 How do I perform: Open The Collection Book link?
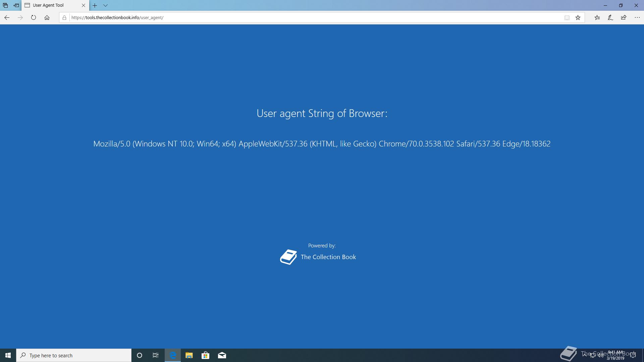click(x=328, y=257)
